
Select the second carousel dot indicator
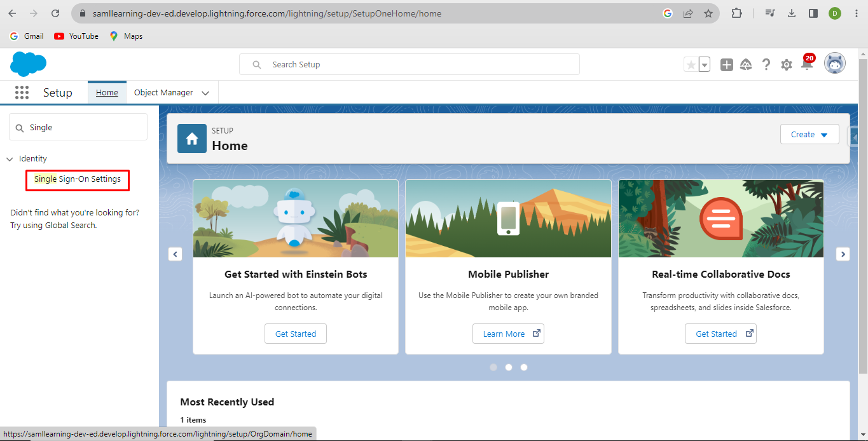pos(508,367)
